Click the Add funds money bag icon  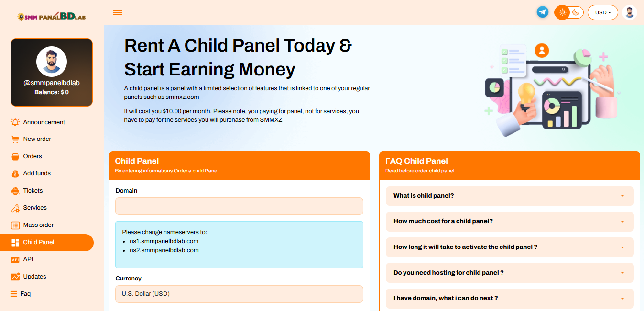15,173
